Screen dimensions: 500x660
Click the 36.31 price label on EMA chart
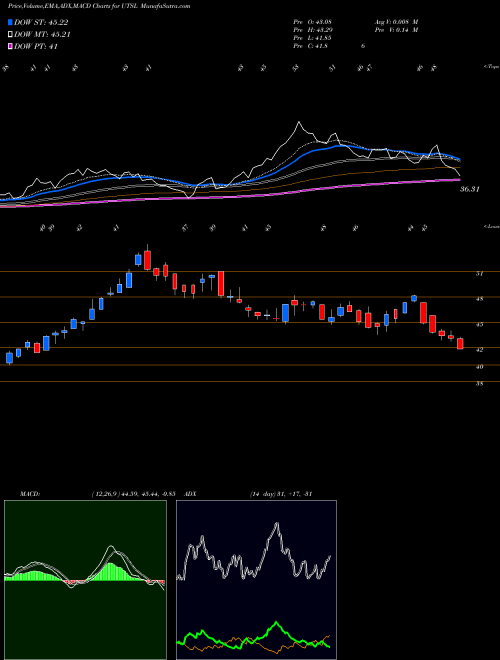[x=469, y=189]
